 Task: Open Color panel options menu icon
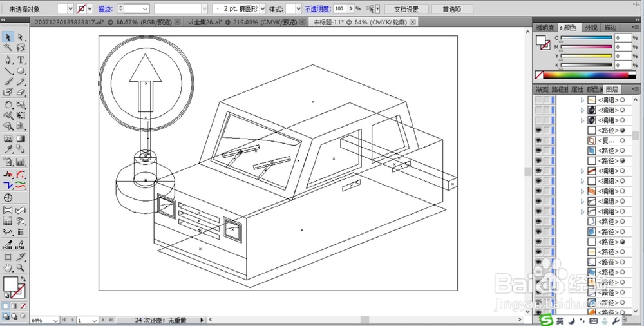pos(634,28)
